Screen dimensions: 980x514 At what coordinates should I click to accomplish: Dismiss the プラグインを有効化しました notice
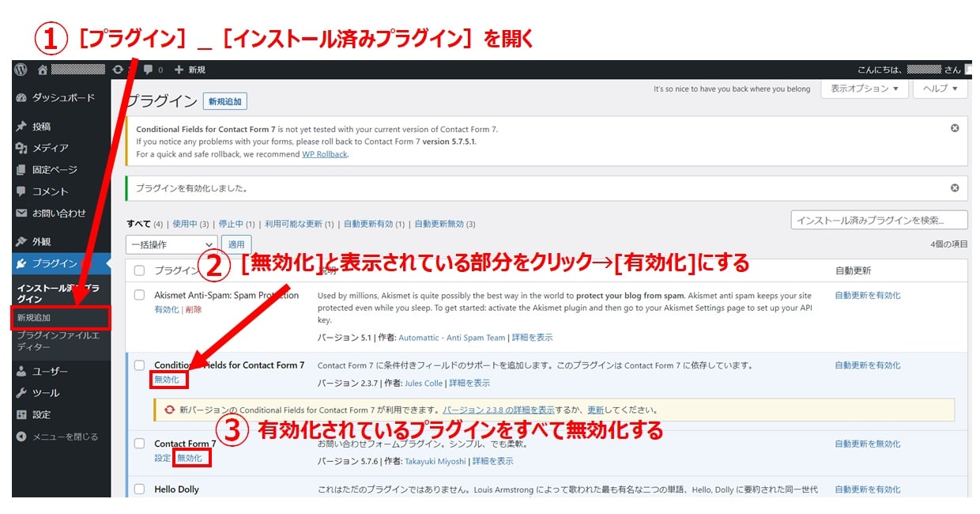coord(955,188)
